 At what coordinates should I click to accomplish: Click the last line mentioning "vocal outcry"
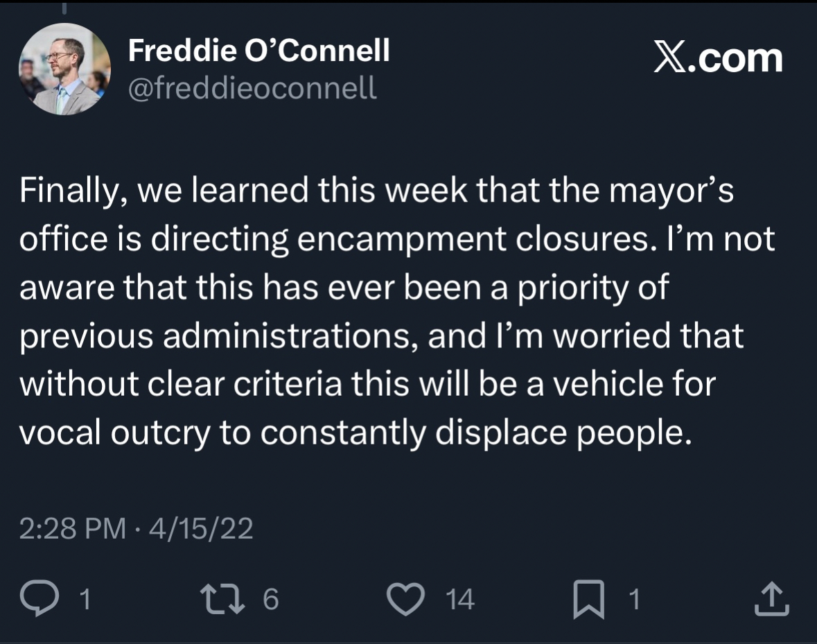355,432
